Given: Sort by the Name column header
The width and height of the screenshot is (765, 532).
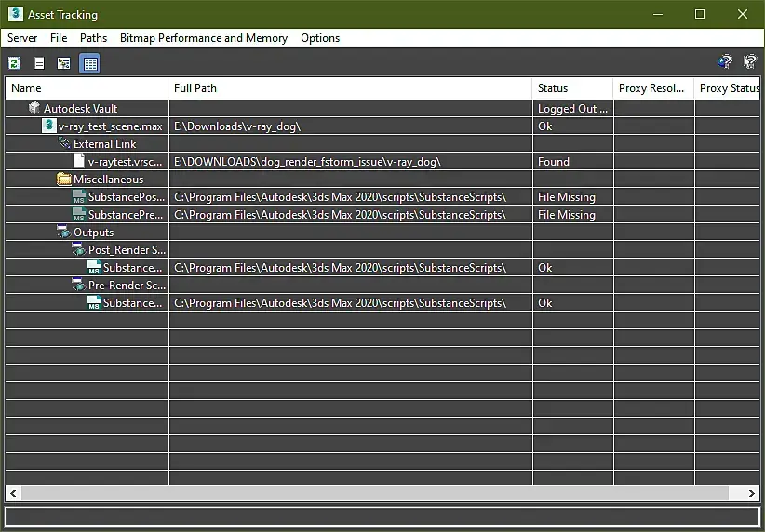Looking at the screenshot, I should (x=87, y=88).
